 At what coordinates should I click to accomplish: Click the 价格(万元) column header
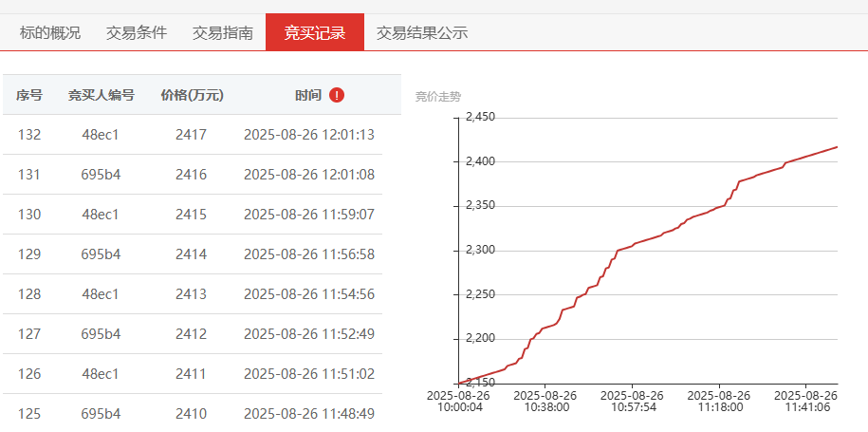[x=192, y=95]
